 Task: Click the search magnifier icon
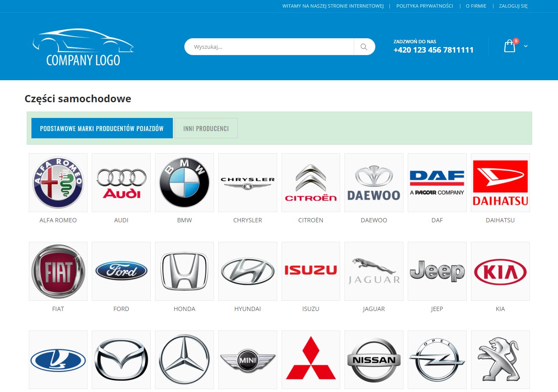point(364,47)
